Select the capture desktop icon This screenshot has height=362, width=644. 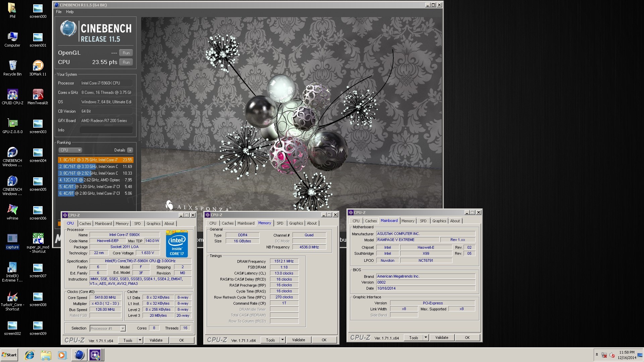(x=12, y=241)
